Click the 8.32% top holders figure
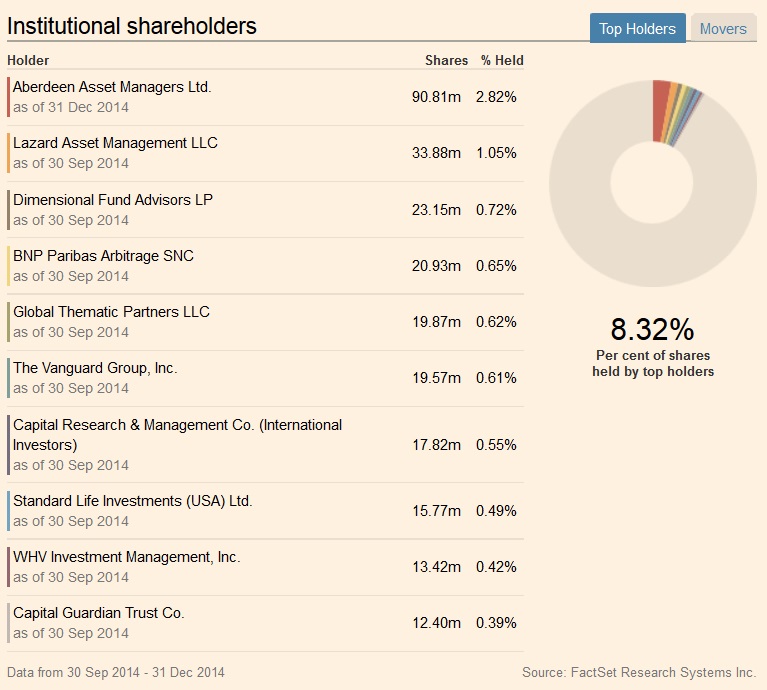Viewport: 767px width, 690px height. tap(652, 329)
